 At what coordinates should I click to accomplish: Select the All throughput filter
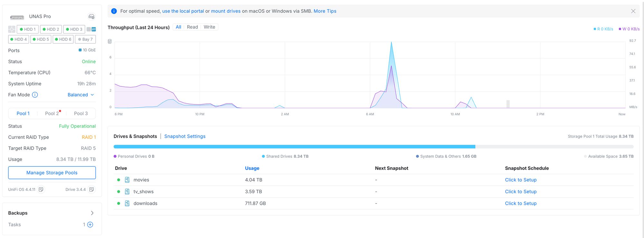pyautogui.click(x=178, y=27)
